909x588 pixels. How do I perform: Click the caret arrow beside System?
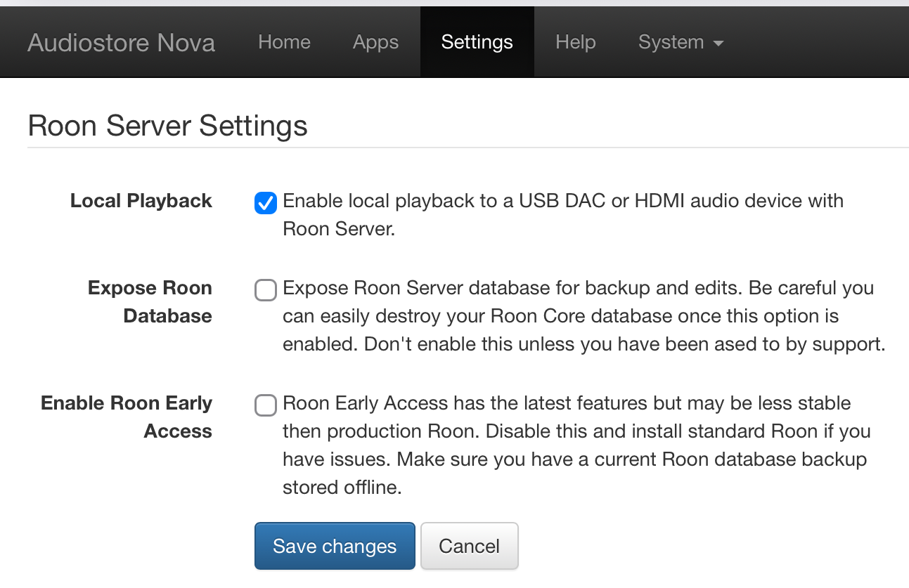pyautogui.click(x=718, y=44)
